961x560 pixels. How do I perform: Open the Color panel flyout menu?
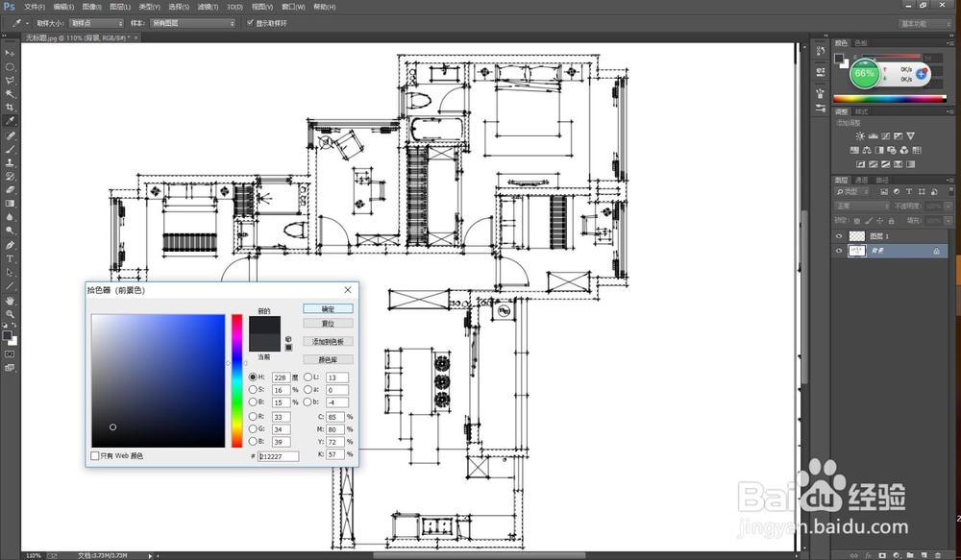click(x=949, y=43)
